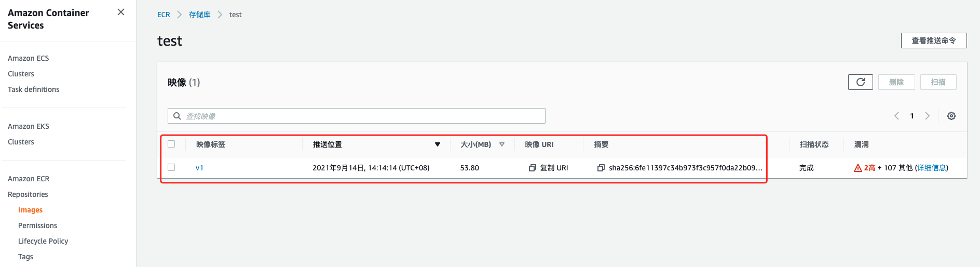Click the red vulnerability warning icon
The height and width of the screenshot is (267, 980).
pos(858,168)
